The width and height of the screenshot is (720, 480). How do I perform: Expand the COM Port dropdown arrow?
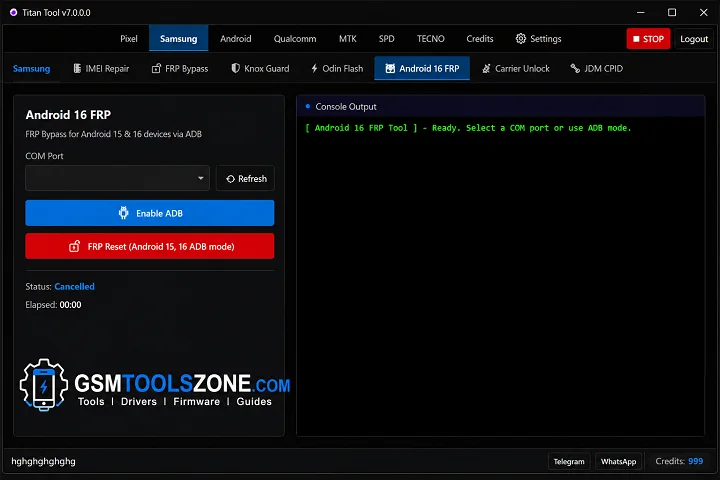pyautogui.click(x=201, y=178)
